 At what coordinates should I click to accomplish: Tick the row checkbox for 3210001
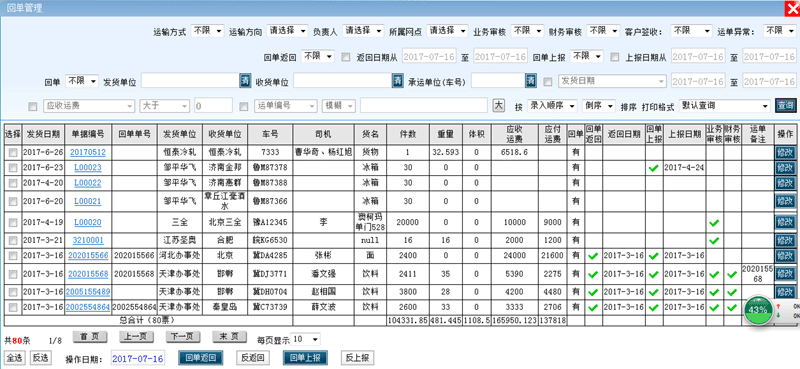[13, 240]
